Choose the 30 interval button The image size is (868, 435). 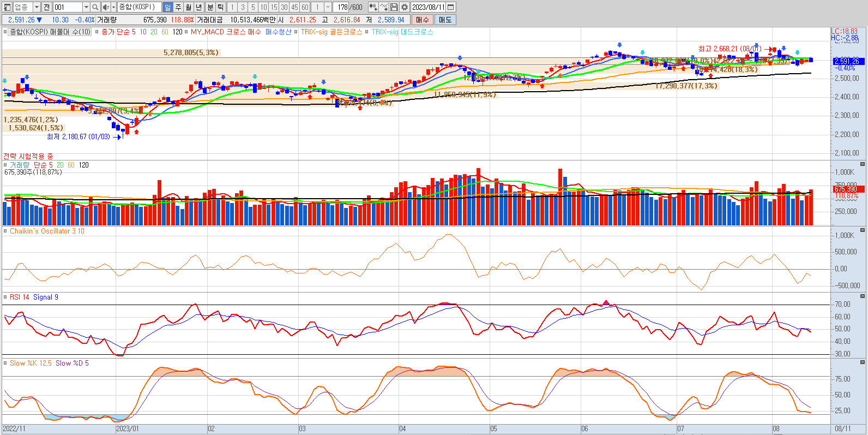(284, 7)
